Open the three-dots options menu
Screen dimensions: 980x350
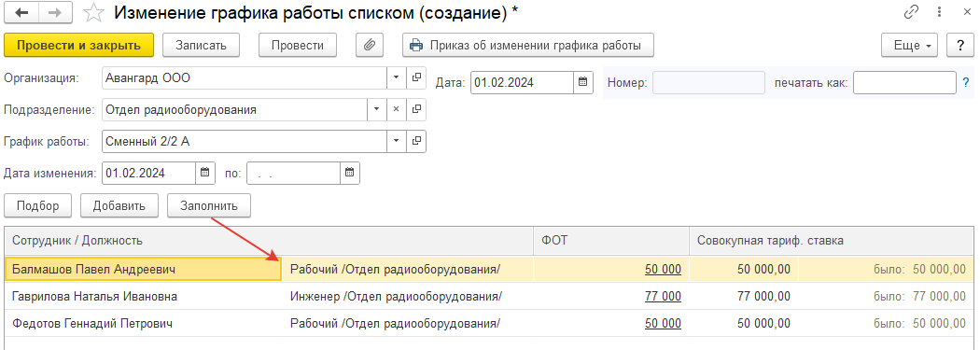point(938,12)
